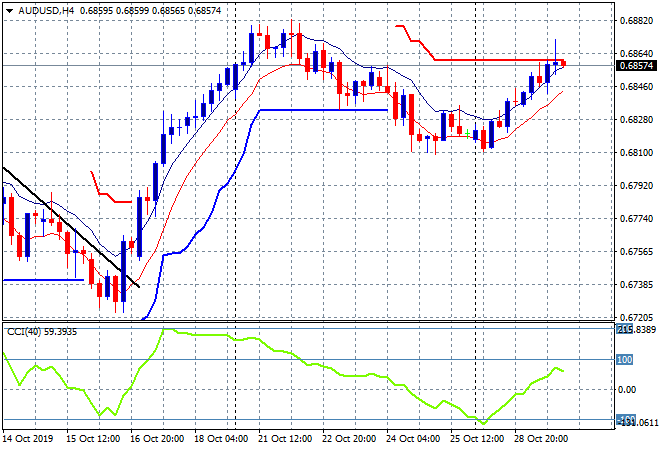Image resolution: width=660 pixels, height=450 pixels.
Task: Click the current price label 0.68574
Action: [636, 66]
